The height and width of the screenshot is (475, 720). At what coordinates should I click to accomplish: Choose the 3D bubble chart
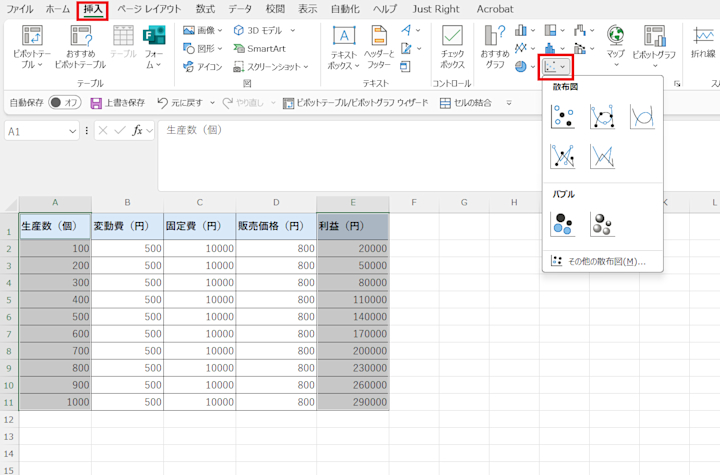[602, 224]
